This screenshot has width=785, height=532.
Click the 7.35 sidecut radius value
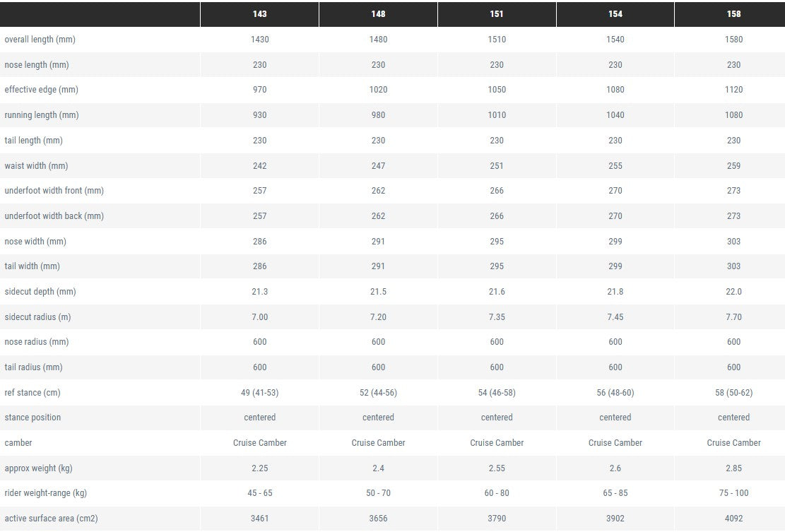pyautogui.click(x=497, y=317)
